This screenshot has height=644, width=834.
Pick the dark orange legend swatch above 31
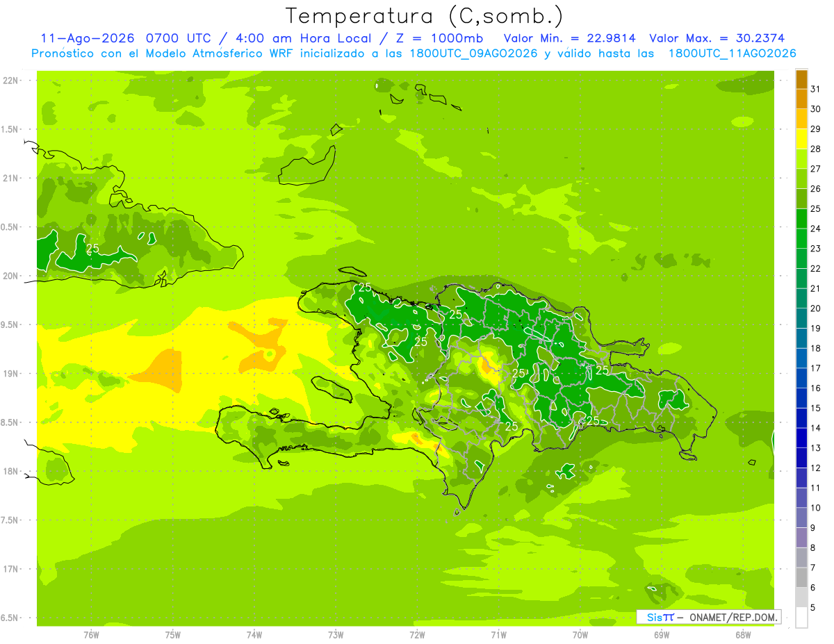tap(801, 81)
